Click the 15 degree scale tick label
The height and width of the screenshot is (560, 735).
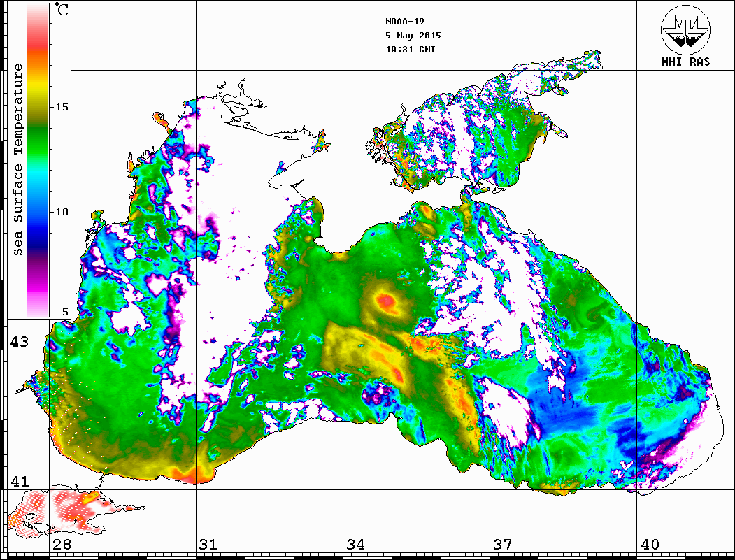[62, 107]
